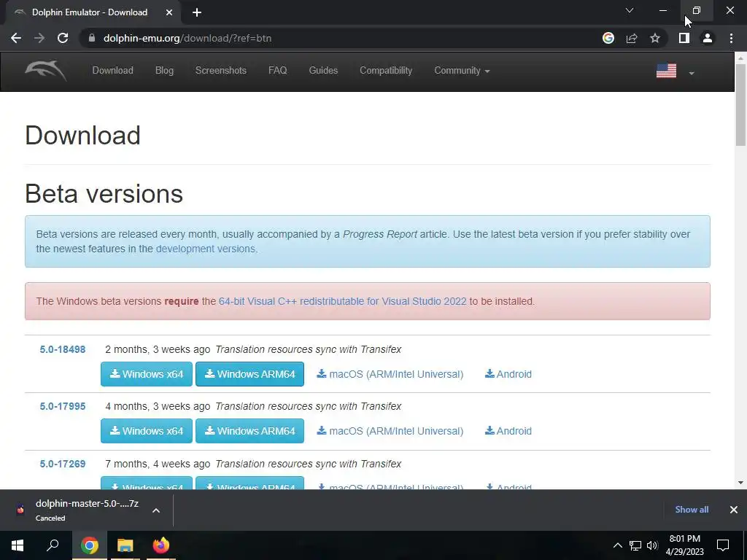Click the browser forward arrow

[39, 38]
